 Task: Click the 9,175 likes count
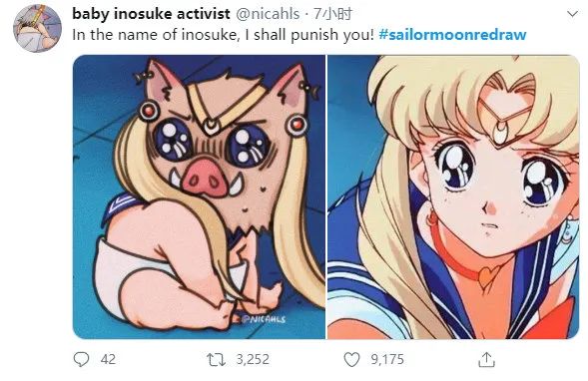coord(387,360)
